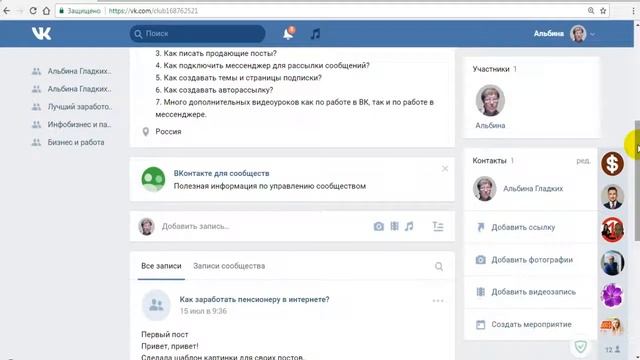Attach audio with the note icon in post box
Image resolution: width=640 pixels, height=360 pixels.
(409, 226)
